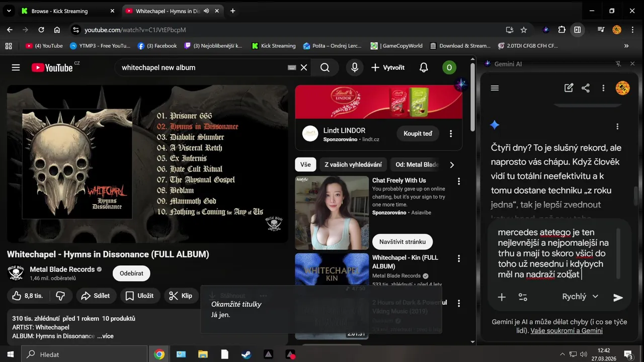Open the Chrome tab search dropdown arrow
The image size is (644, 362).
[x=9, y=11]
